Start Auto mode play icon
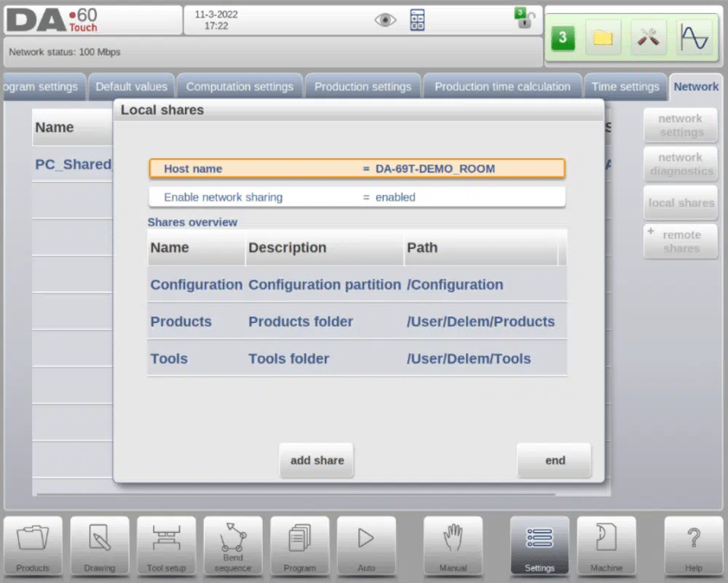728x583 pixels. tap(366, 547)
